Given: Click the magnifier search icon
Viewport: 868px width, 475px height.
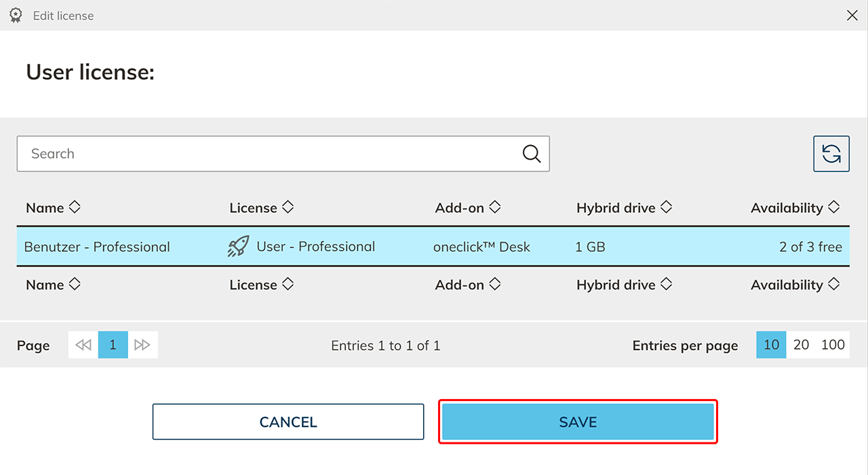Looking at the screenshot, I should [x=532, y=154].
